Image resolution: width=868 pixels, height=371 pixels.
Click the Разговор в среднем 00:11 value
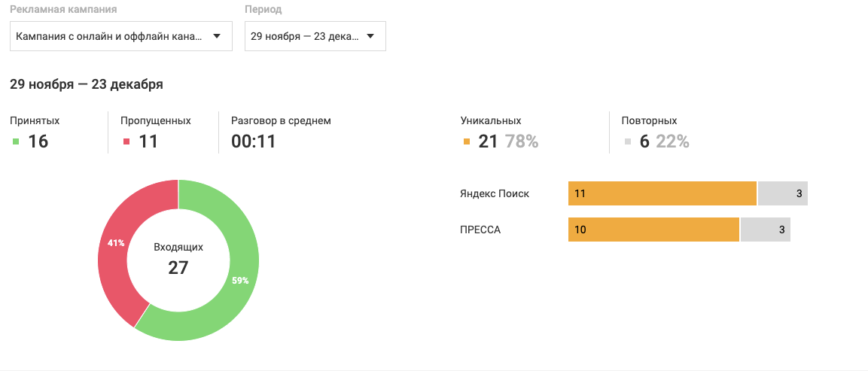254,141
